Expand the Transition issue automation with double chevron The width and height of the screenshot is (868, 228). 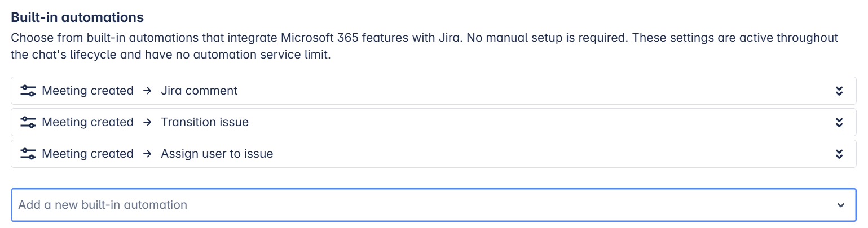tap(839, 123)
